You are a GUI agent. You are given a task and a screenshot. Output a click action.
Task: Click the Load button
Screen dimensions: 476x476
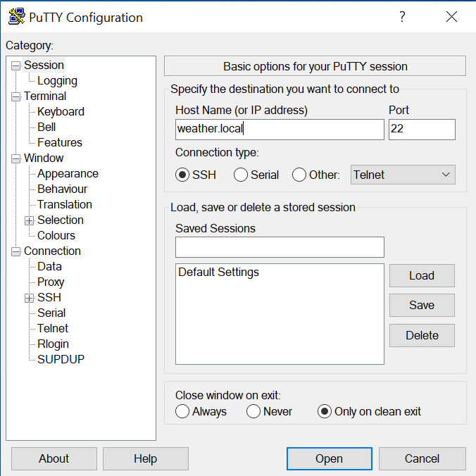[x=422, y=275]
